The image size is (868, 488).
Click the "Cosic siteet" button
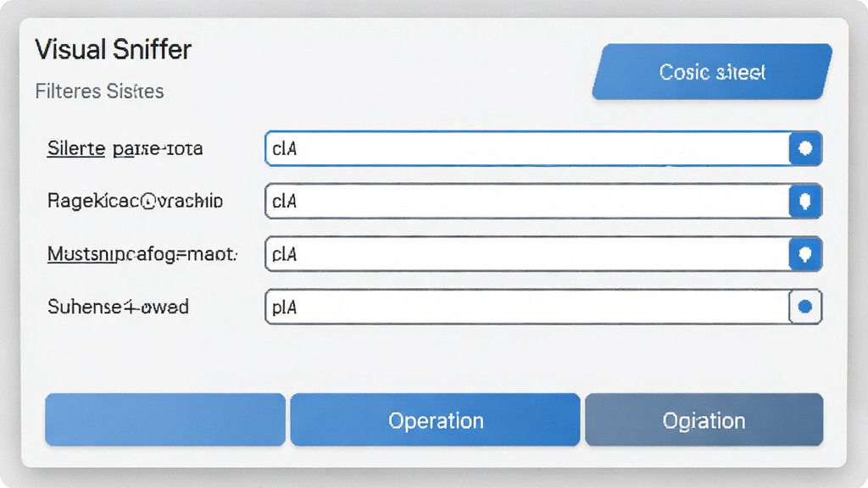712,72
